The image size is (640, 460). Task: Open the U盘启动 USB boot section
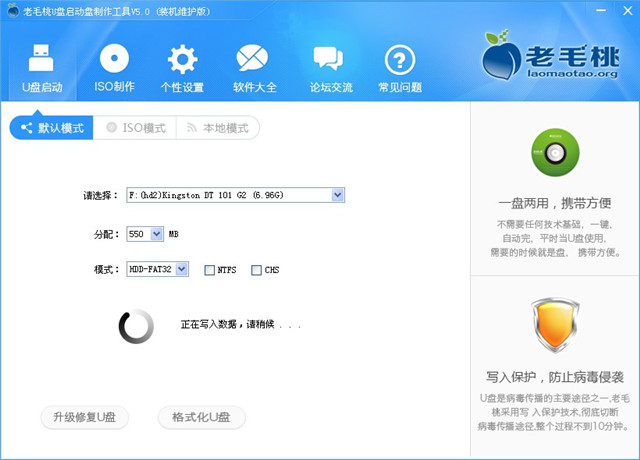click(x=42, y=67)
